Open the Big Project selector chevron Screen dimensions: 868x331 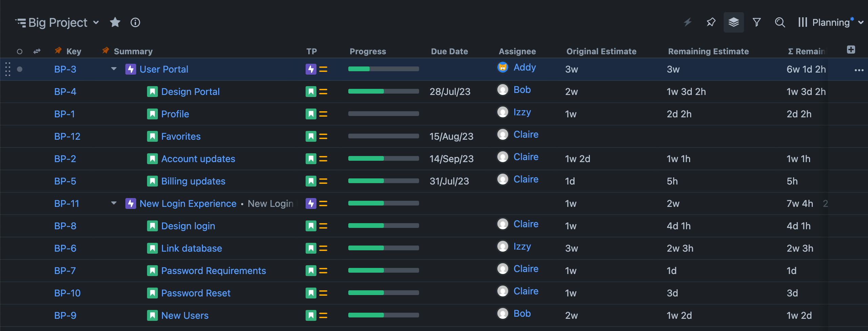point(97,22)
